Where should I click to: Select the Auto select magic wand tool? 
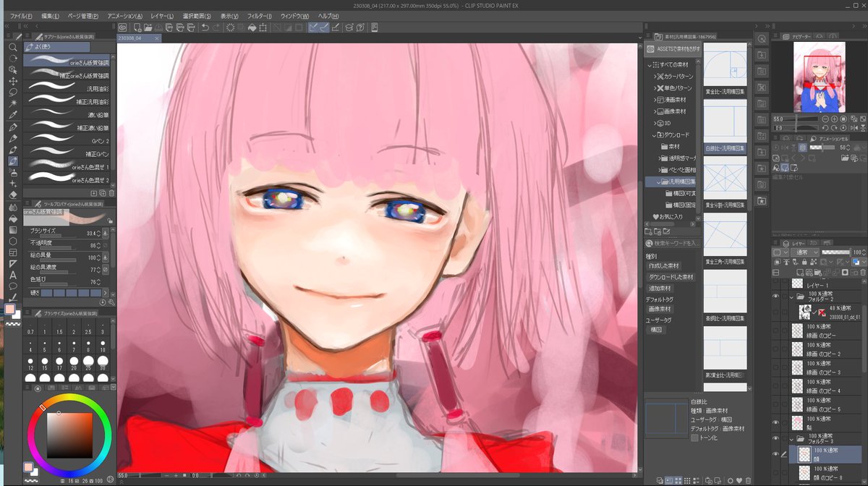(x=13, y=103)
